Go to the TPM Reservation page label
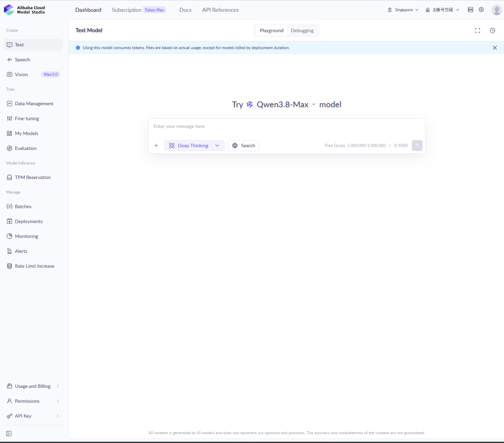This screenshot has height=443, width=504. [33, 177]
